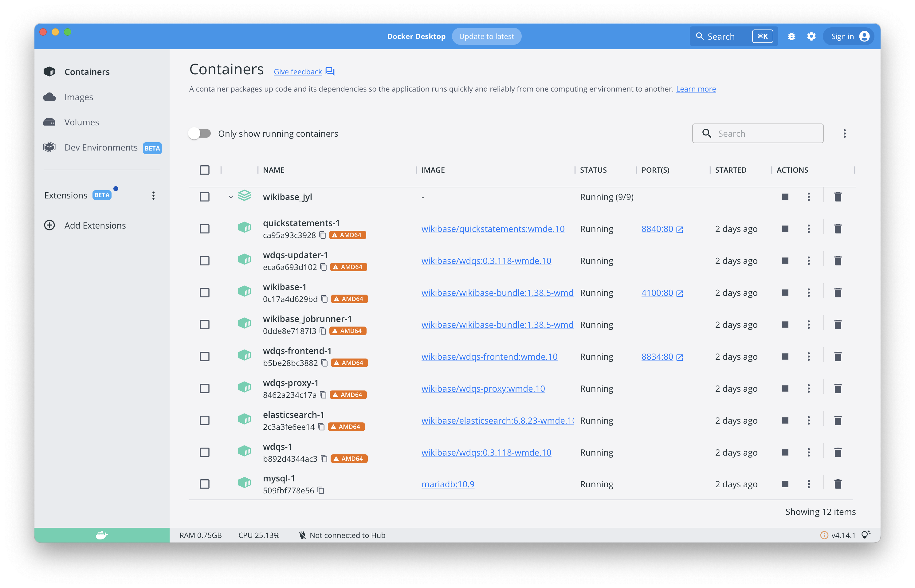This screenshot has width=915, height=588.
Task: Tick the wikibase-1 container checkbox
Action: [205, 293]
